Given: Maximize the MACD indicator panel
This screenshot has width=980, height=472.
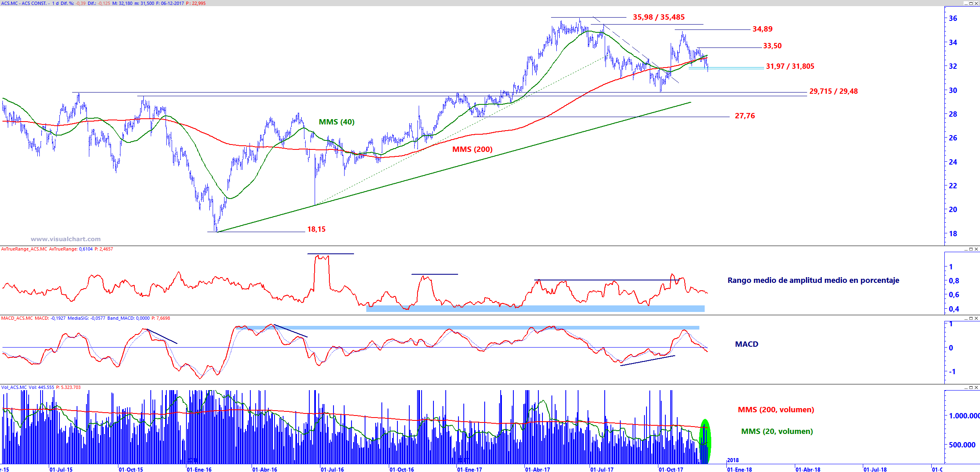Looking at the screenshot, I should (x=971, y=318).
